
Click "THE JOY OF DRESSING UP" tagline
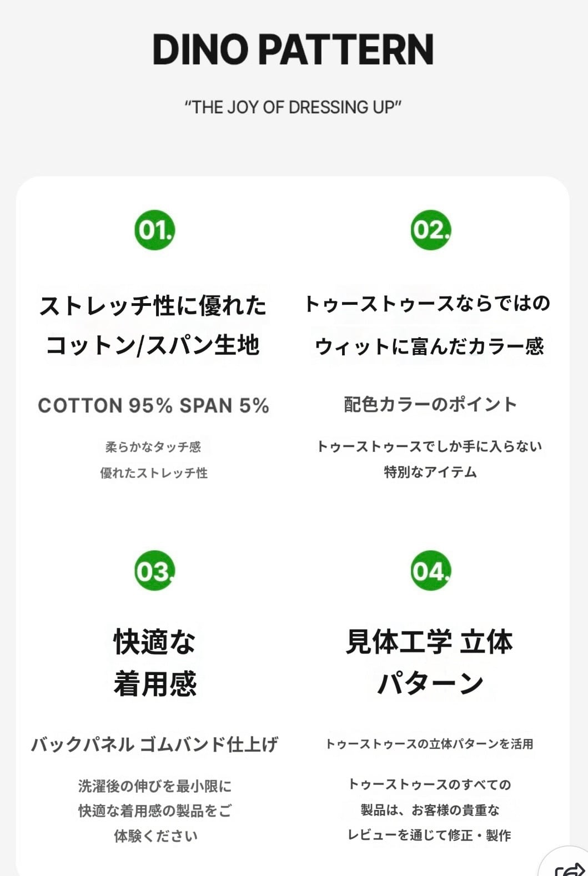coord(293,107)
